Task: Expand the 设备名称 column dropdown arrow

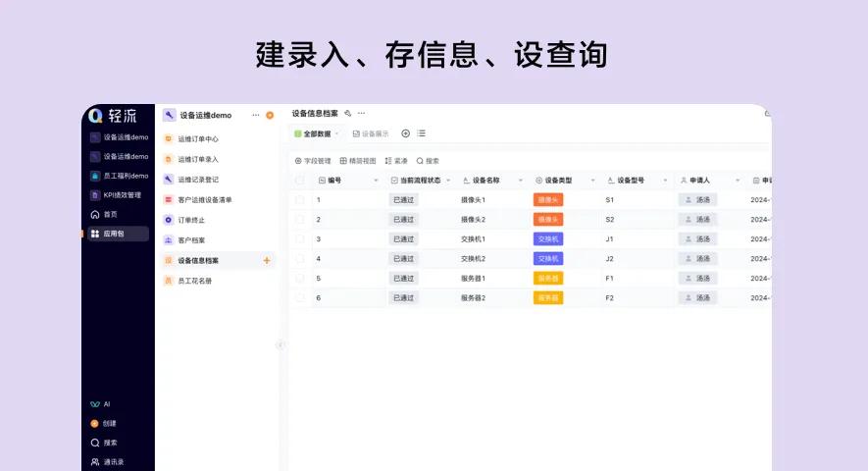Action: click(521, 181)
